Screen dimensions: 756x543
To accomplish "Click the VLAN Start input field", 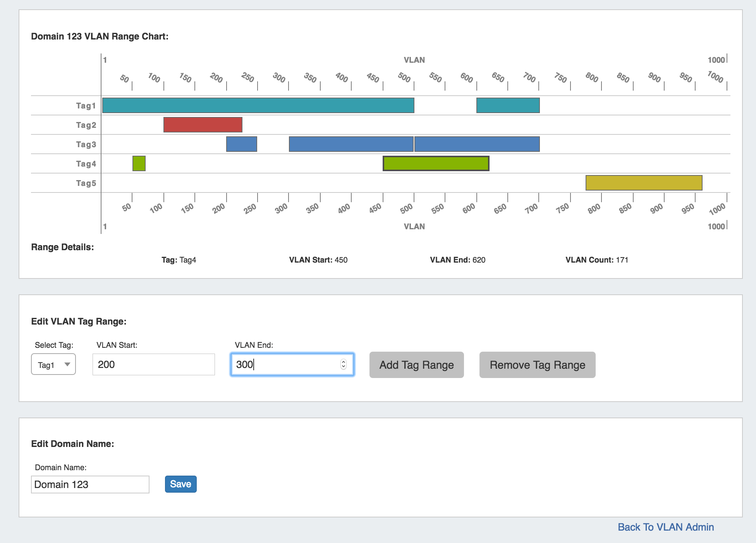I will point(153,364).
